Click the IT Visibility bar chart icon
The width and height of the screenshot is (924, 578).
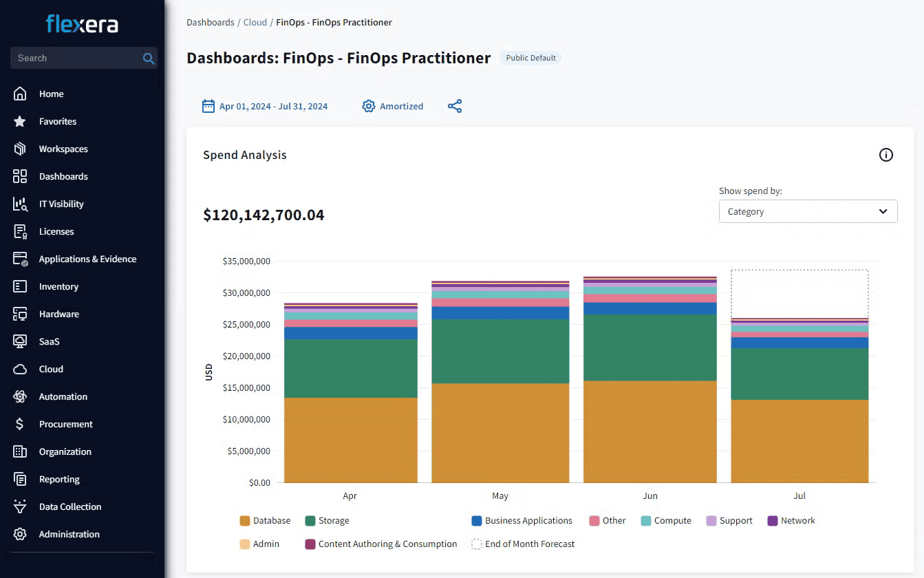click(19, 204)
